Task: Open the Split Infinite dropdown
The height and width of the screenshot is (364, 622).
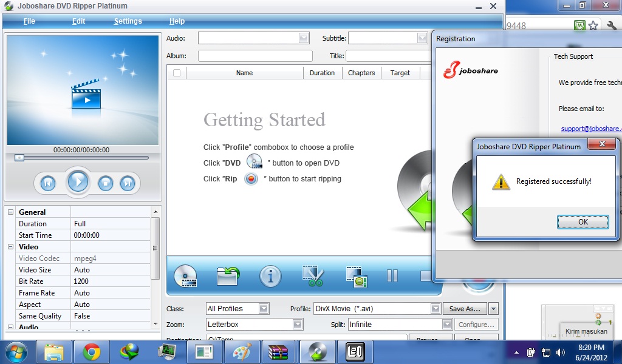Action: [447, 325]
